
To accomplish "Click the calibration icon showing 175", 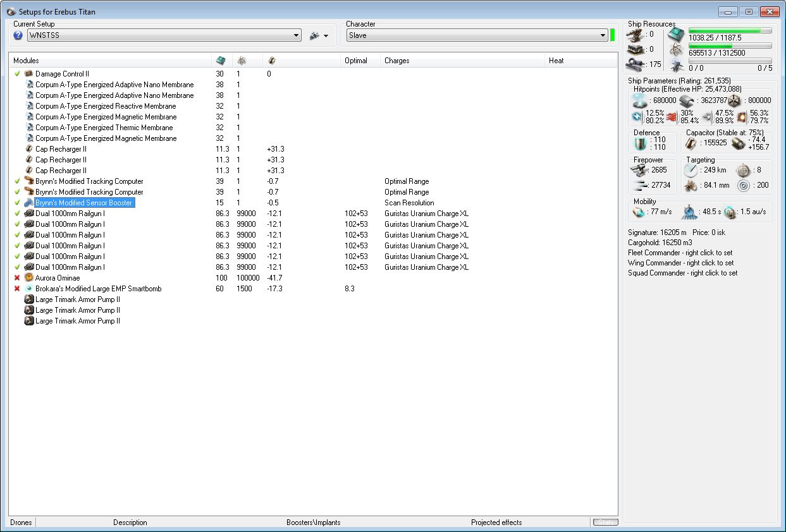I will click(637, 64).
